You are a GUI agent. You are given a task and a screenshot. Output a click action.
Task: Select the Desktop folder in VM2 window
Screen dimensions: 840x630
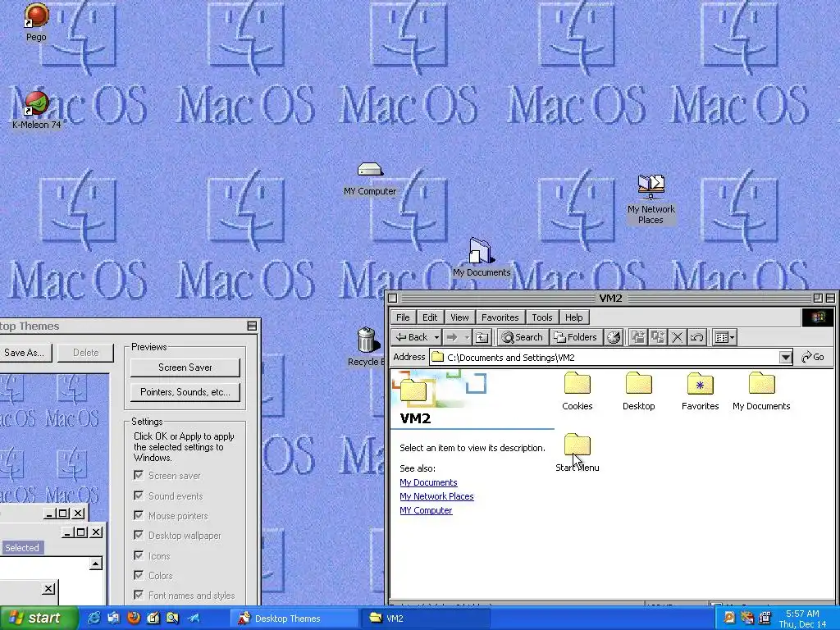pyautogui.click(x=638, y=384)
